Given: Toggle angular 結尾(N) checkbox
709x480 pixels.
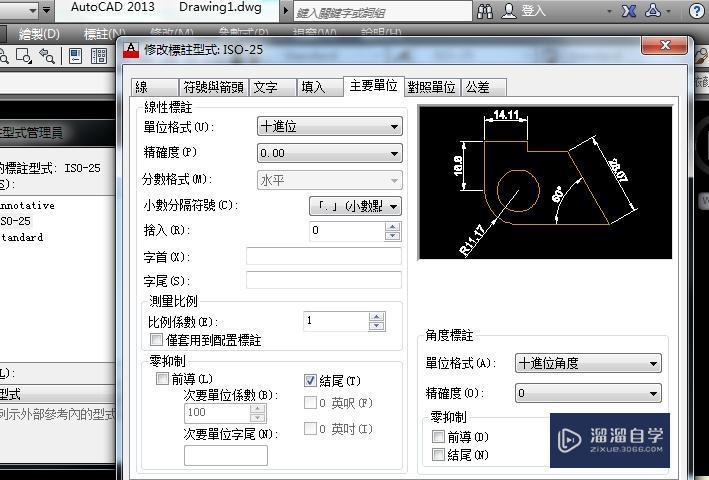Looking at the screenshot, I should tap(438, 454).
